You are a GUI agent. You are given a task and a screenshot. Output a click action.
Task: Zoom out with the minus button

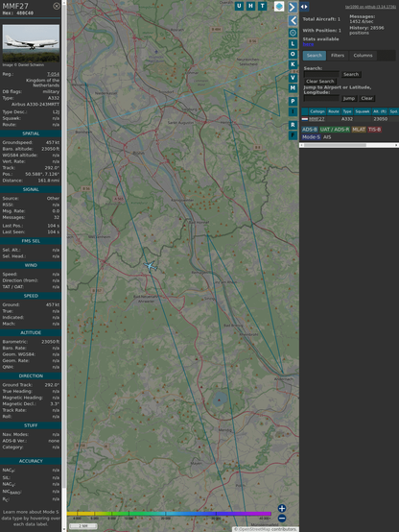[282, 519]
